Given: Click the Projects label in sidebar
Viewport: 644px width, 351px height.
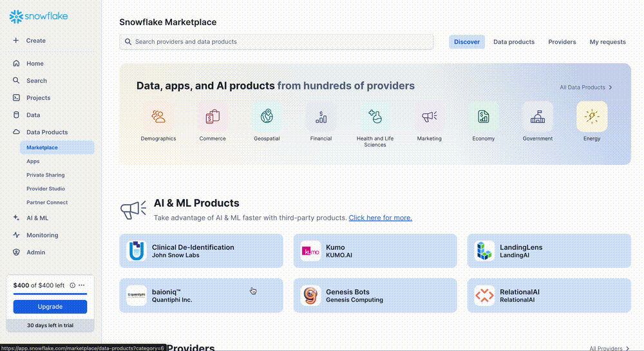Looking at the screenshot, I should click(38, 98).
